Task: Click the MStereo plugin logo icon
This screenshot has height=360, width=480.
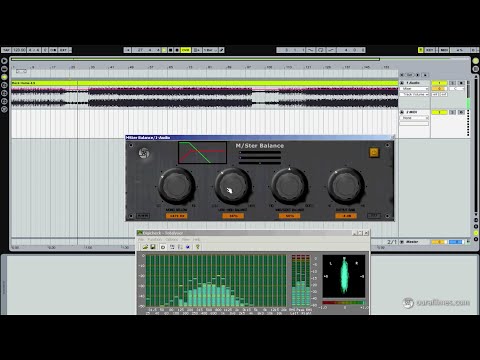Action: coord(144,153)
